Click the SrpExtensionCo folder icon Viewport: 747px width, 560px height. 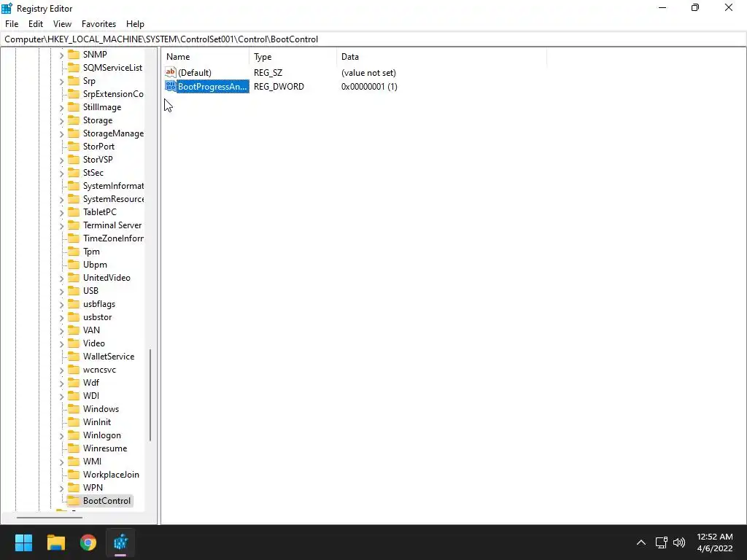click(x=74, y=94)
